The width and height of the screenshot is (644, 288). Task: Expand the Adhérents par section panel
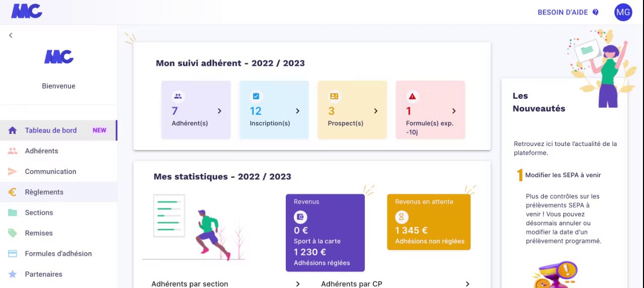coord(298,284)
